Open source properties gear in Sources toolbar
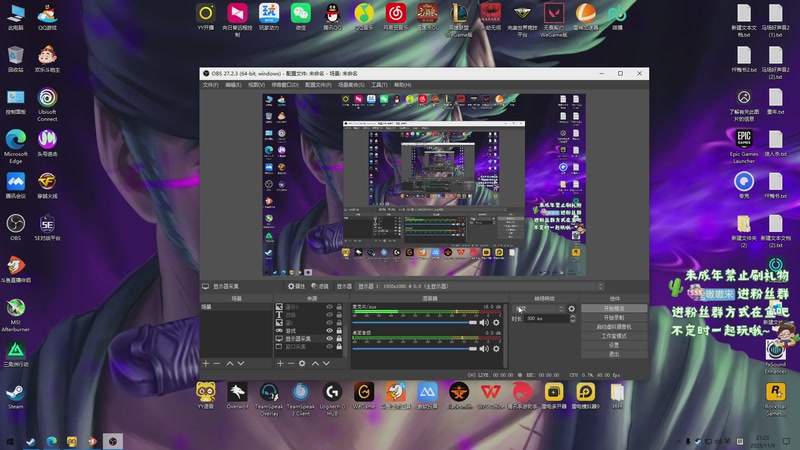 pyautogui.click(x=302, y=363)
